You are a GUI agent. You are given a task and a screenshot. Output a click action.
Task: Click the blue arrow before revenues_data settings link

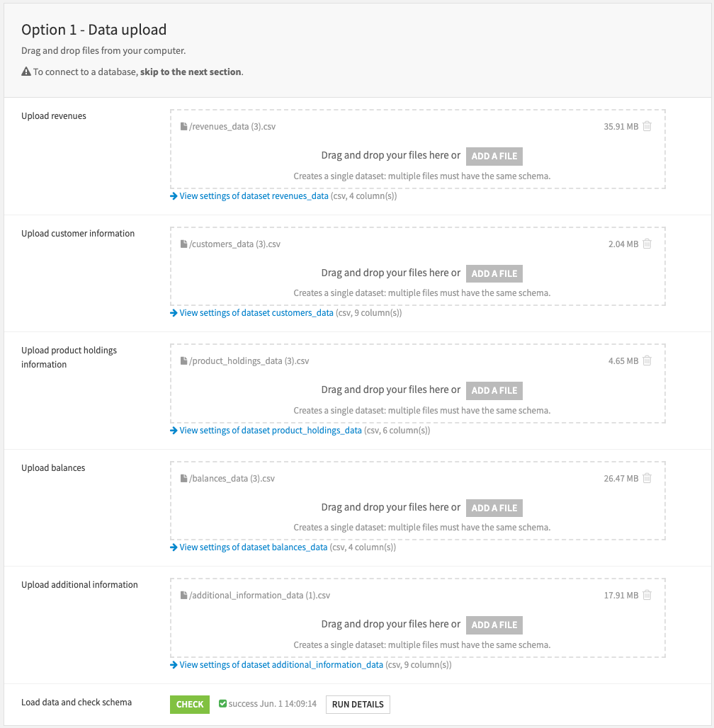point(174,195)
